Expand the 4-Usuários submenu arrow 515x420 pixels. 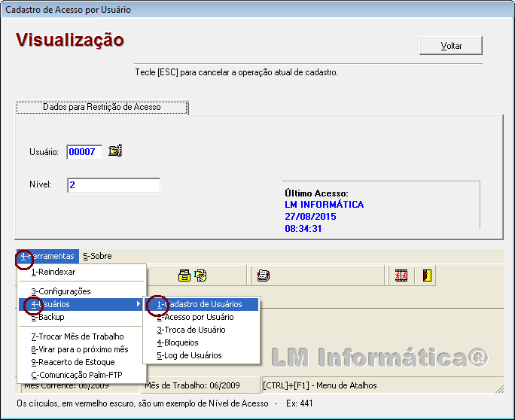coord(138,304)
